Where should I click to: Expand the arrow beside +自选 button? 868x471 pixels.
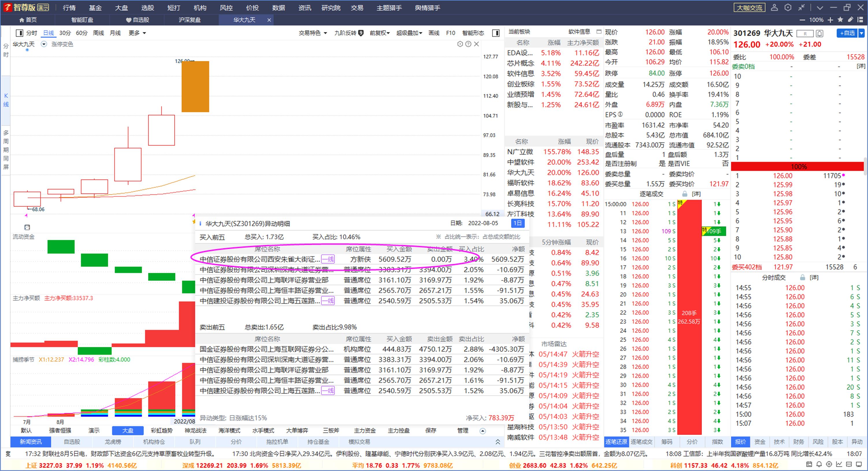[x=862, y=33]
